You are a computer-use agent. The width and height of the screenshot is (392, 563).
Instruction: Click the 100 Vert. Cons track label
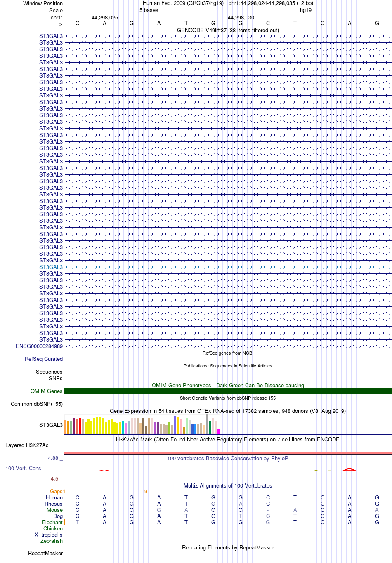click(23, 468)
